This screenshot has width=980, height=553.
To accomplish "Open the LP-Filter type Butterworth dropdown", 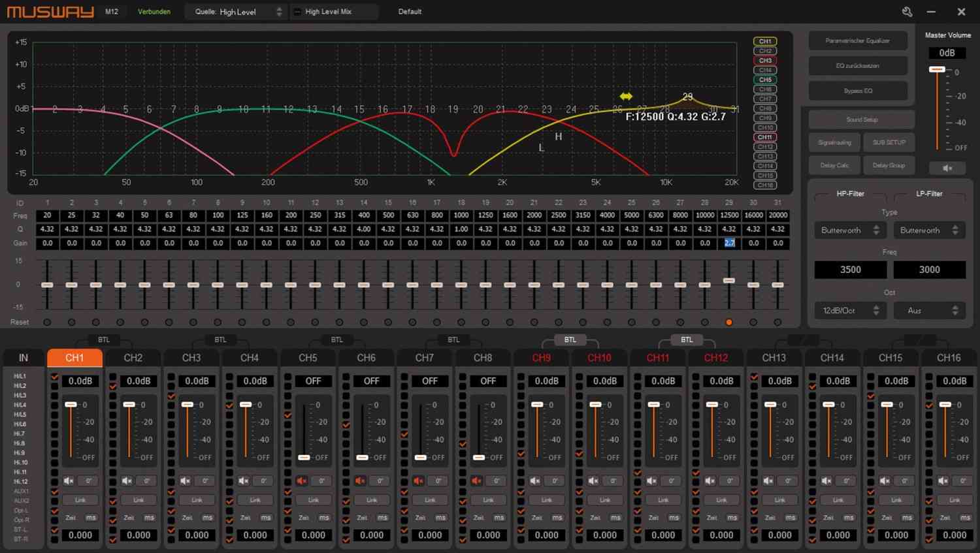I will [x=929, y=230].
